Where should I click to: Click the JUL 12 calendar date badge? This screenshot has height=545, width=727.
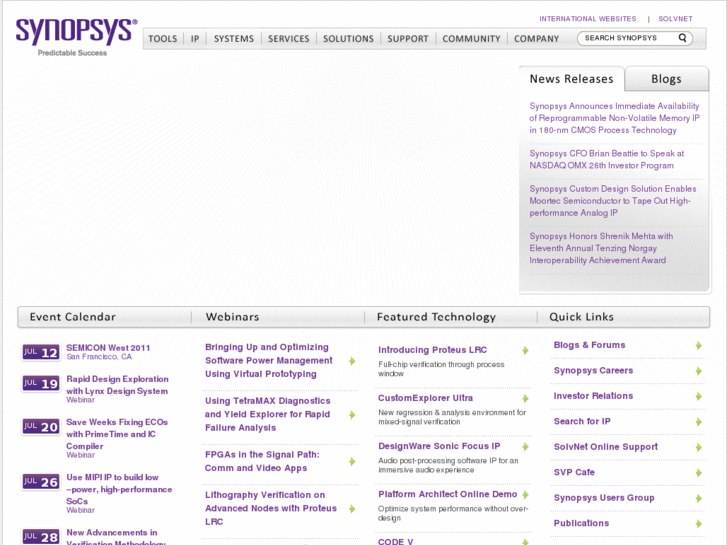(41, 353)
